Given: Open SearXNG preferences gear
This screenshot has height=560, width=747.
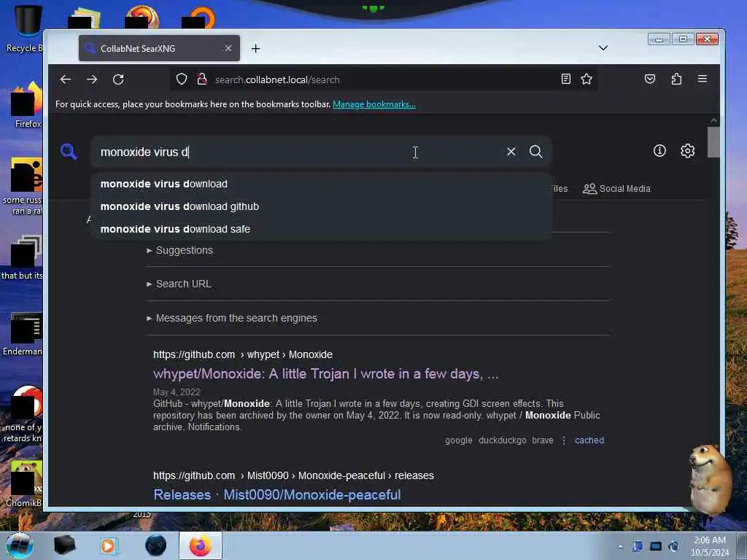Looking at the screenshot, I should [x=687, y=151].
